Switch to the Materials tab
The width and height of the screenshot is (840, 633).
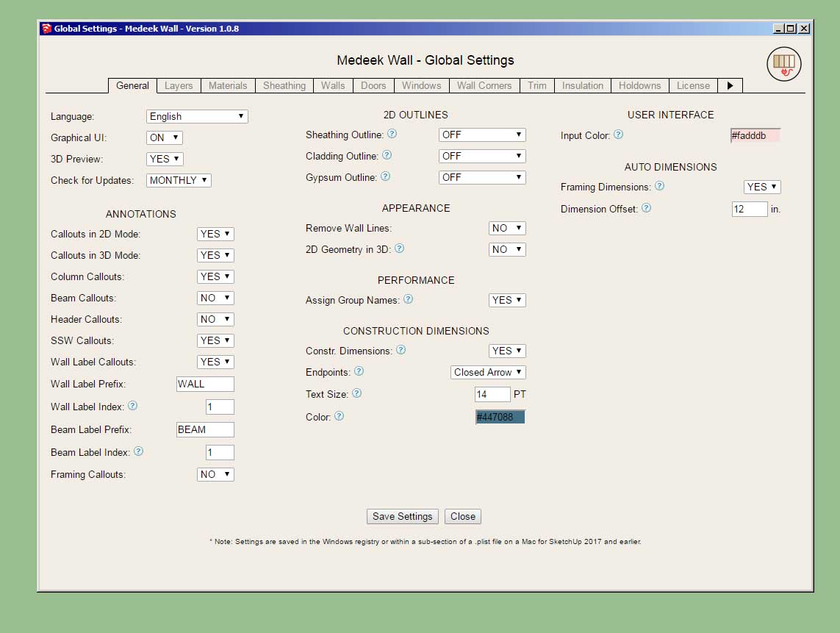(x=228, y=86)
